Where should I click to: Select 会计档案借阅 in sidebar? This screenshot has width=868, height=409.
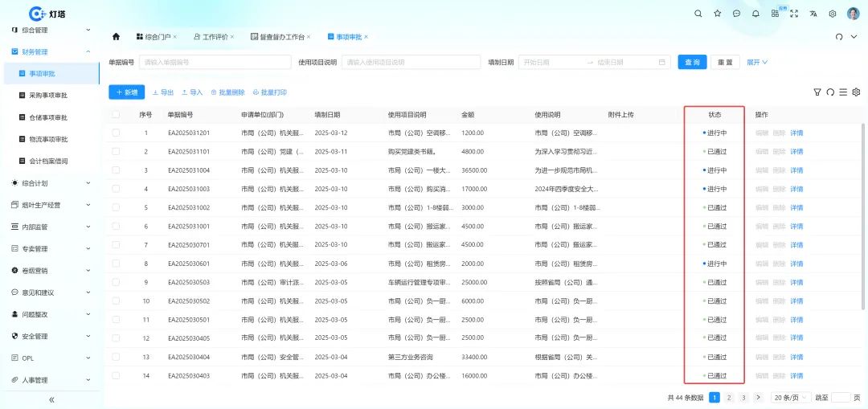click(51, 161)
